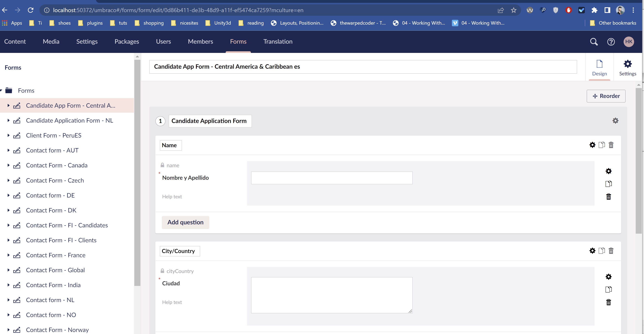Switch to the Settings tab of form
The image size is (644, 334).
pos(627,67)
